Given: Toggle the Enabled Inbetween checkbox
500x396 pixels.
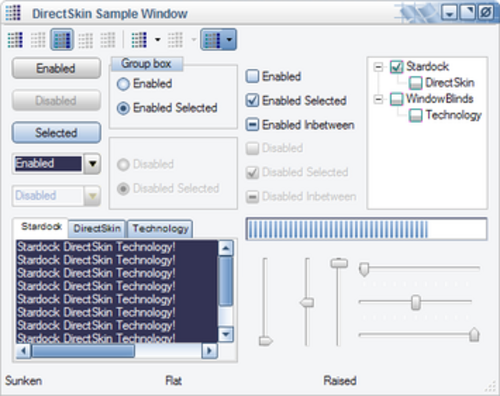Looking at the screenshot, I should coord(252,125).
